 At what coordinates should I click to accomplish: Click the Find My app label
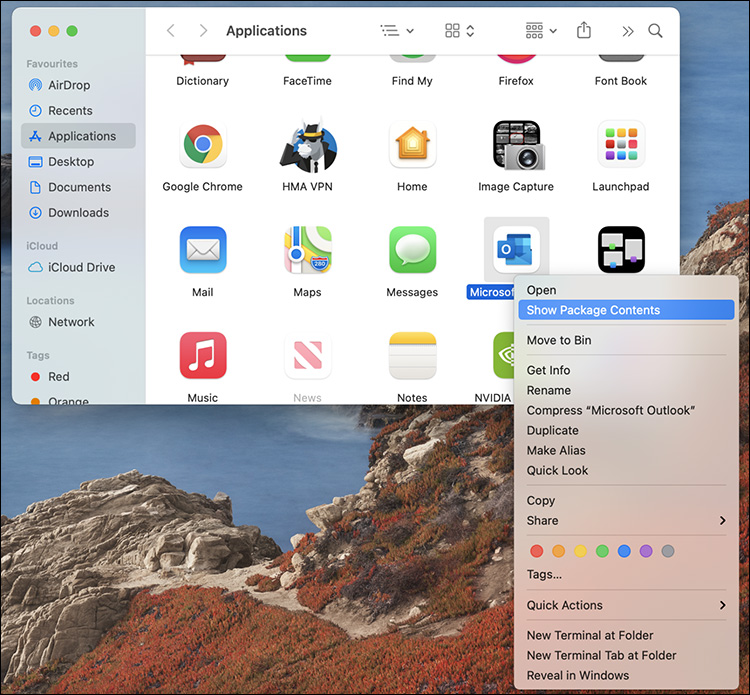[412, 81]
